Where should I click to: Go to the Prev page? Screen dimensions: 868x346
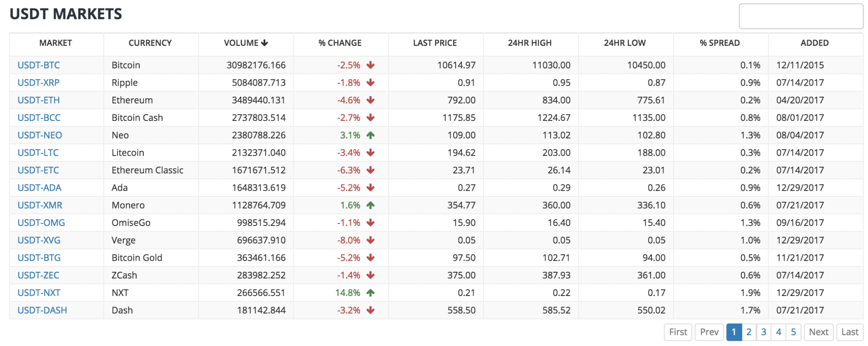click(709, 332)
